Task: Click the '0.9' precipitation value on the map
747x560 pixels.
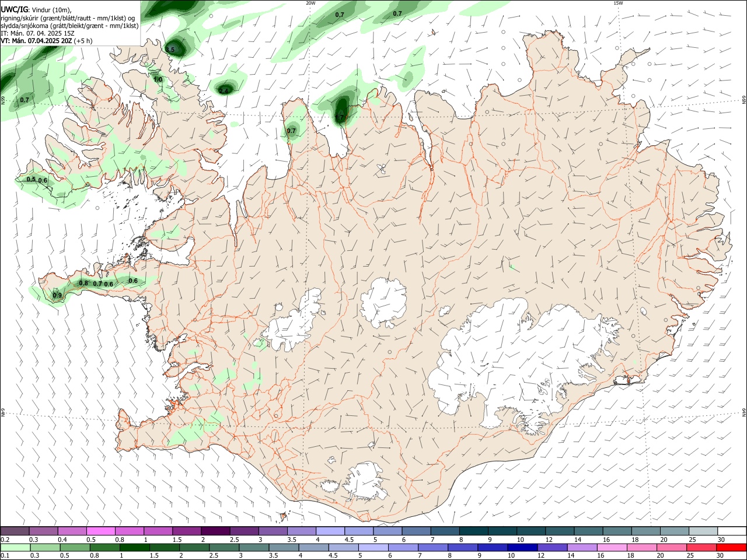Action: (x=57, y=296)
